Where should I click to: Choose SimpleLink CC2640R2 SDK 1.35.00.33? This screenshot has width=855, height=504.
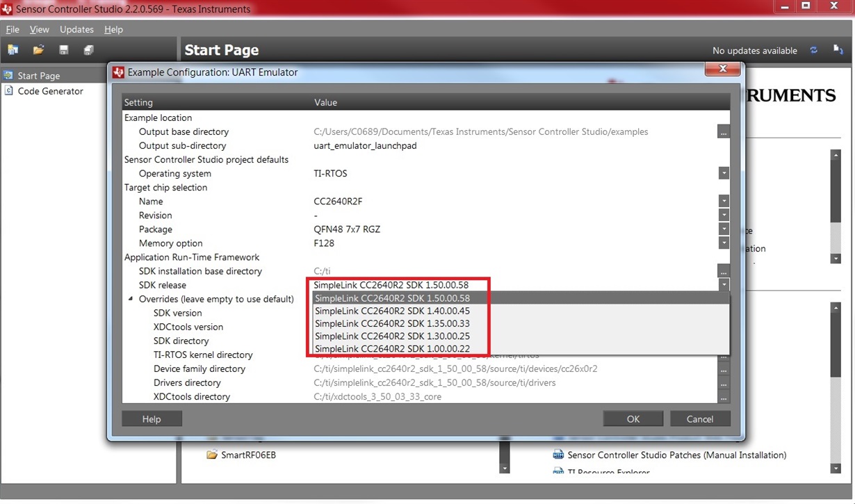521,323
